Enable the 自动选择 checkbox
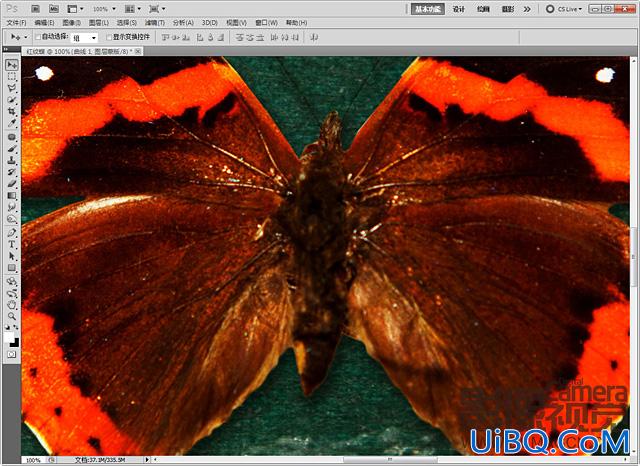The height and width of the screenshot is (466, 640). click(x=38, y=37)
